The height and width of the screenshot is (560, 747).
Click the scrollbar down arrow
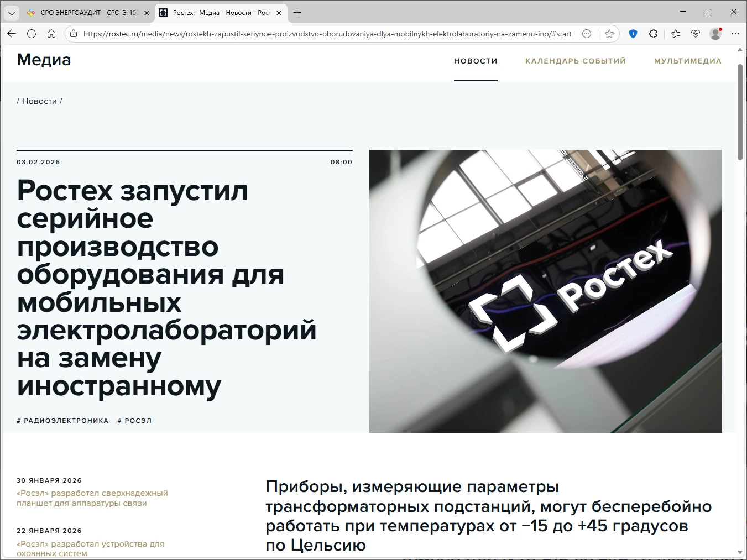point(740,552)
